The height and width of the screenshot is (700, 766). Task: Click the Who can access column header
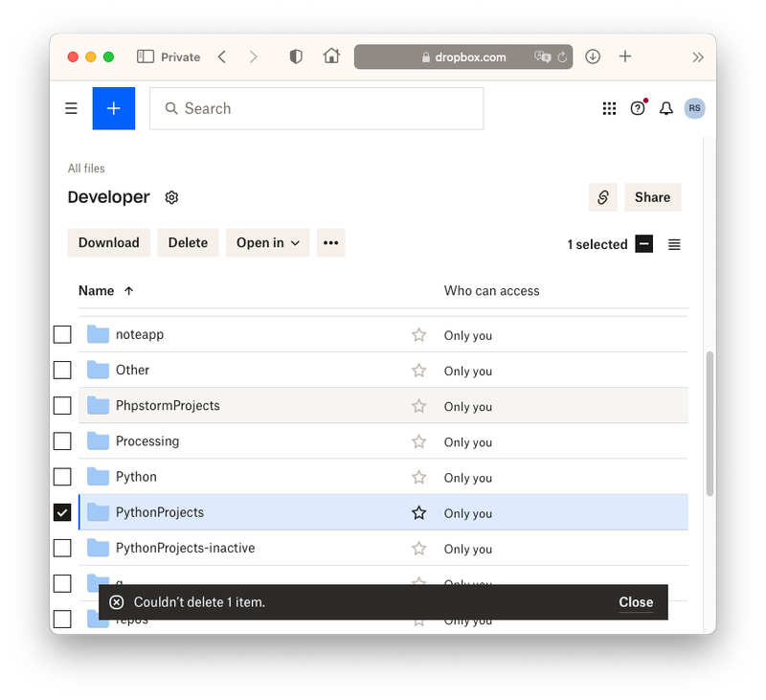tap(491, 291)
